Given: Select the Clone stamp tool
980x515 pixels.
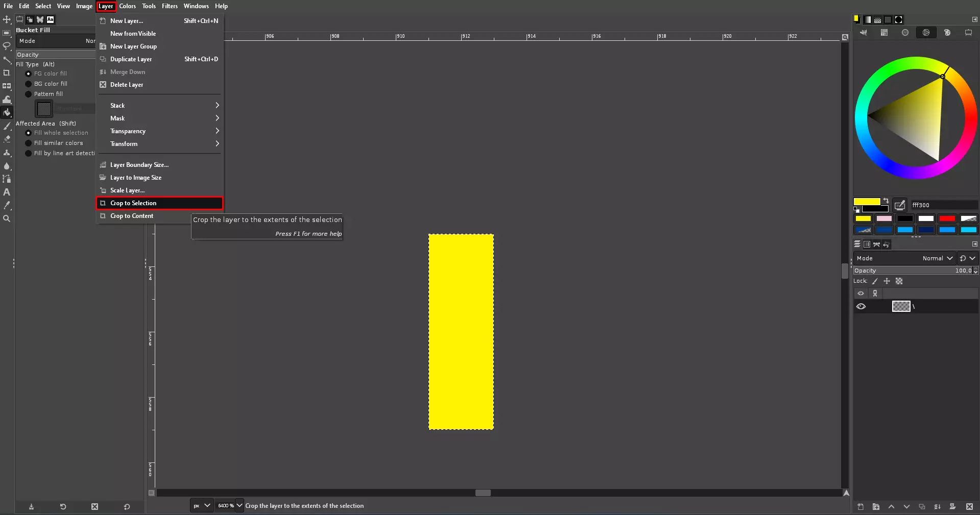Looking at the screenshot, I should point(7,152).
